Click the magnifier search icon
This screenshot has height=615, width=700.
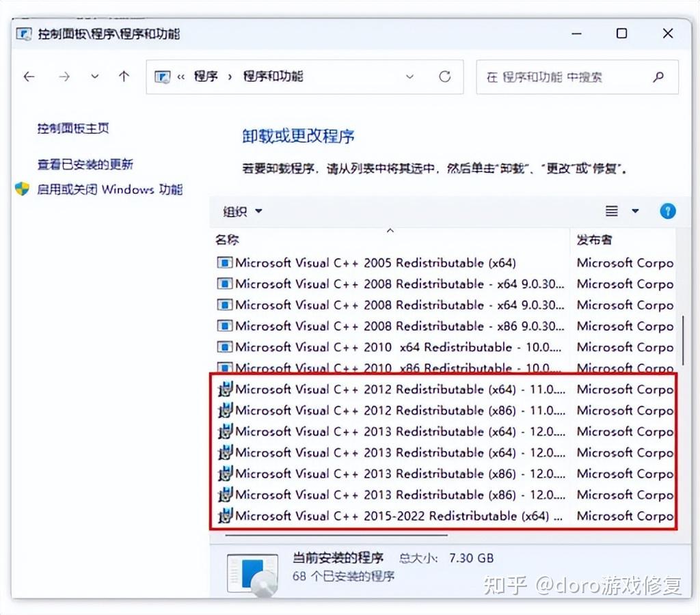(658, 77)
